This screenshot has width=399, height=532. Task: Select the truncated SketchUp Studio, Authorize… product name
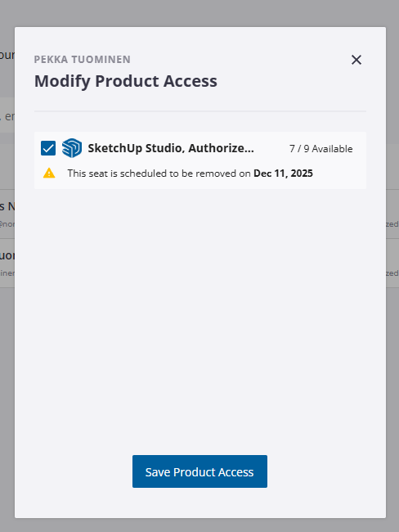click(x=171, y=148)
